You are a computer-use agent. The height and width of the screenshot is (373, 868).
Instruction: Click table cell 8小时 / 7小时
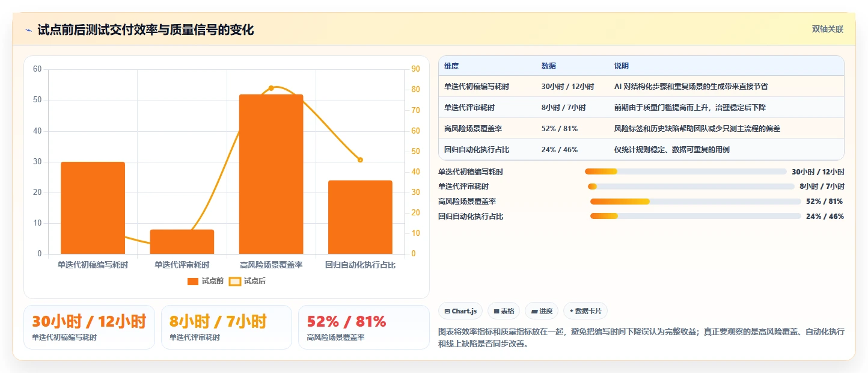point(563,108)
